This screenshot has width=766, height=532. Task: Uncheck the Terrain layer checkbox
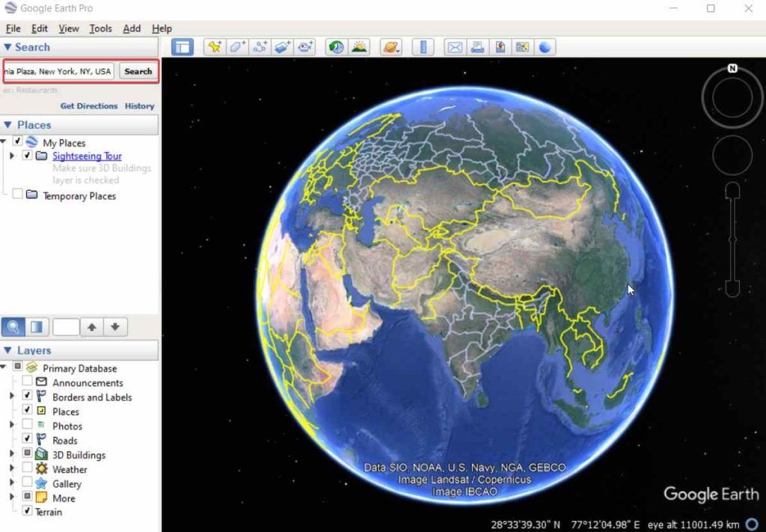point(28,511)
